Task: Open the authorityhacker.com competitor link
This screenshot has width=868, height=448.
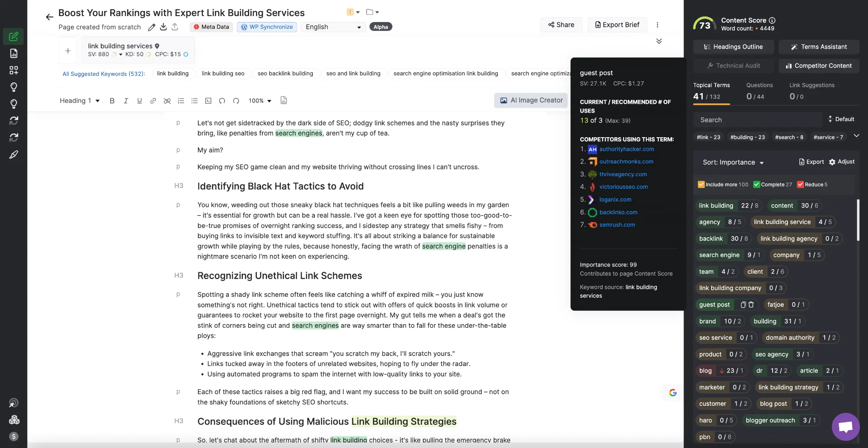Action: 627,149
